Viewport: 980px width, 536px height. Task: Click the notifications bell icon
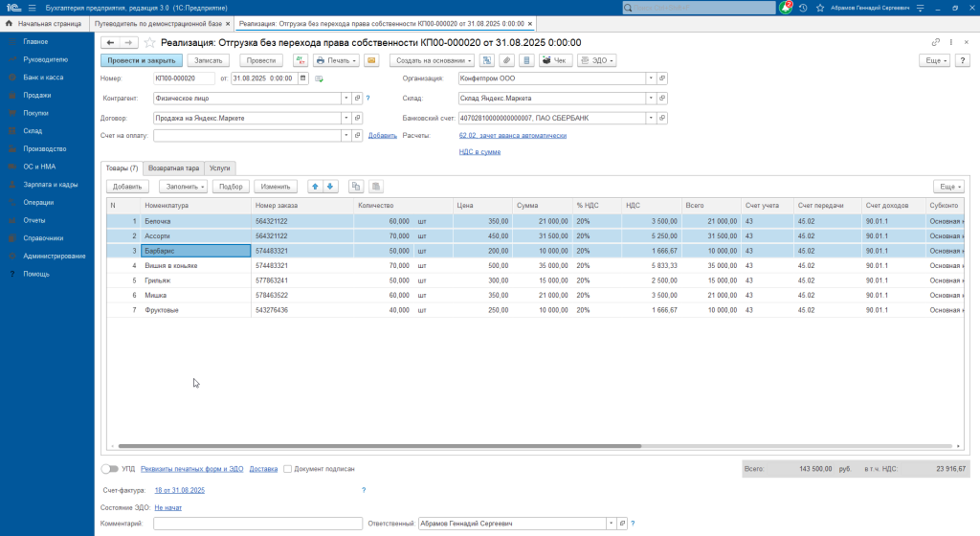click(787, 8)
